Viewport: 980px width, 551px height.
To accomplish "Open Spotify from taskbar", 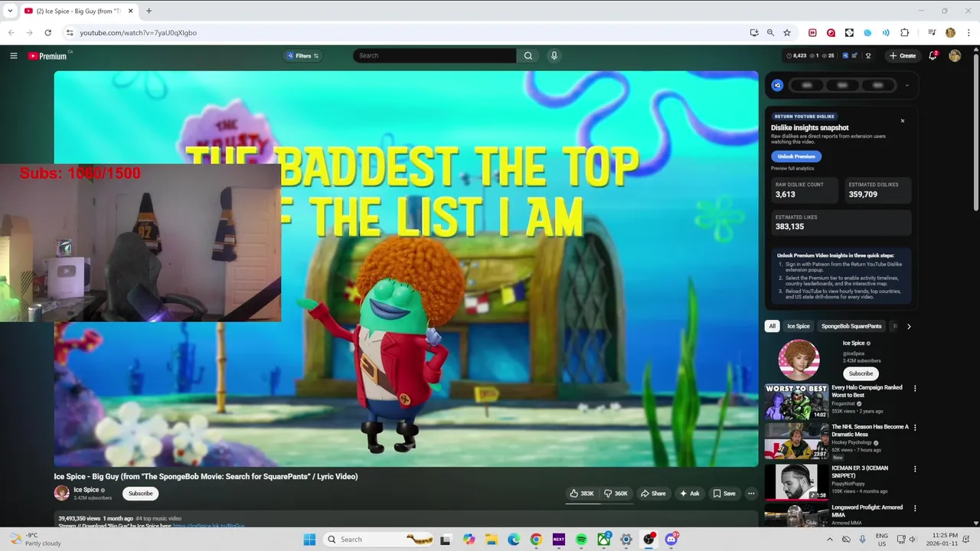I will pyautogui.click(x=581, y=540).
